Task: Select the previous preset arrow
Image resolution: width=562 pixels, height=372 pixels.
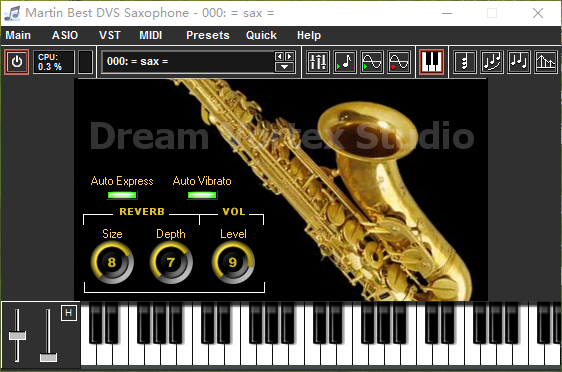Action: [x=279, y=57]
